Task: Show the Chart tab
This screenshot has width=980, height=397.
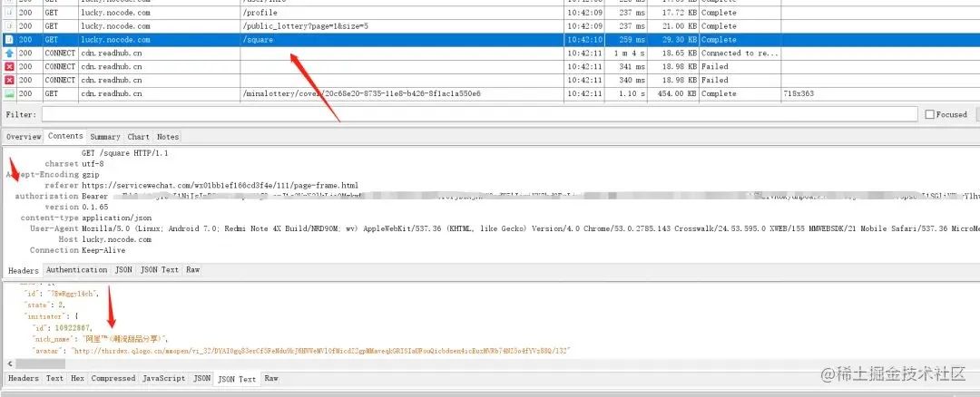Action: pos(138,137)
